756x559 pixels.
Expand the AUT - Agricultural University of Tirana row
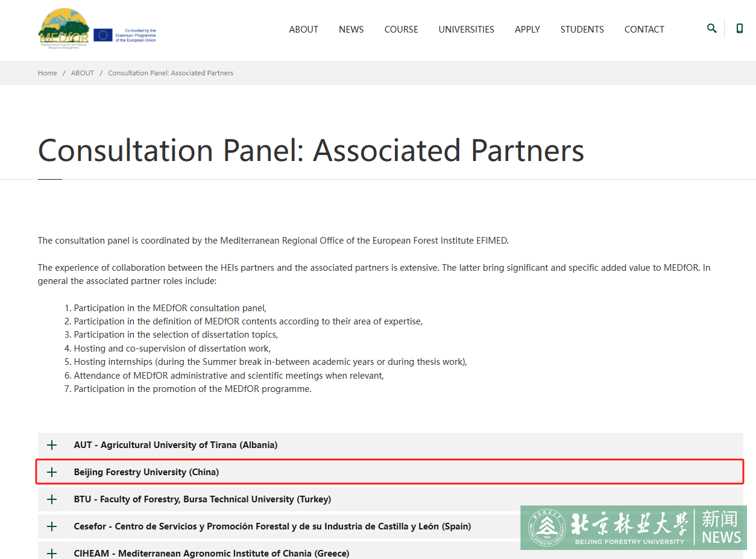coord(175,445)
